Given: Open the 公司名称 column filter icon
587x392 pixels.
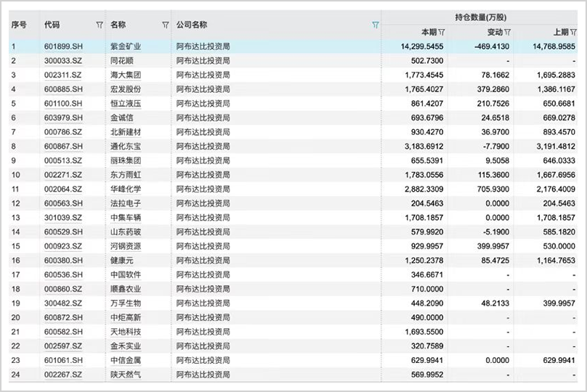Looking at the screenshot, I should click(x=375, y=25).
